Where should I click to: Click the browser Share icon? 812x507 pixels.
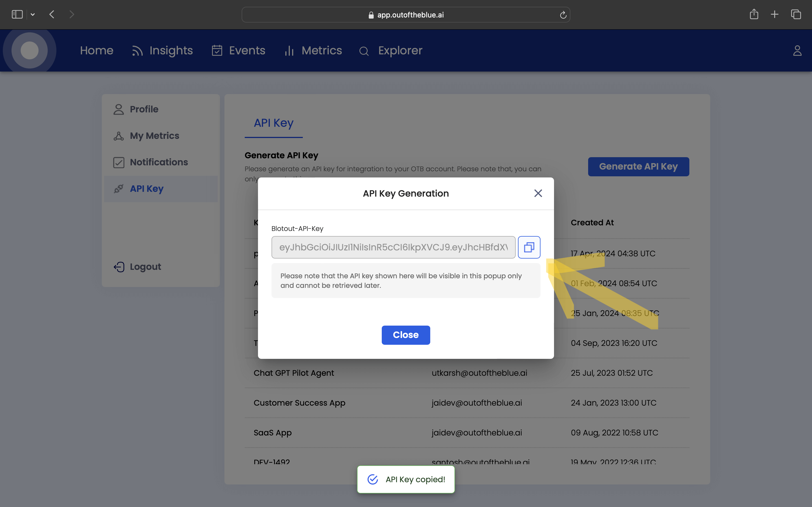754,14
